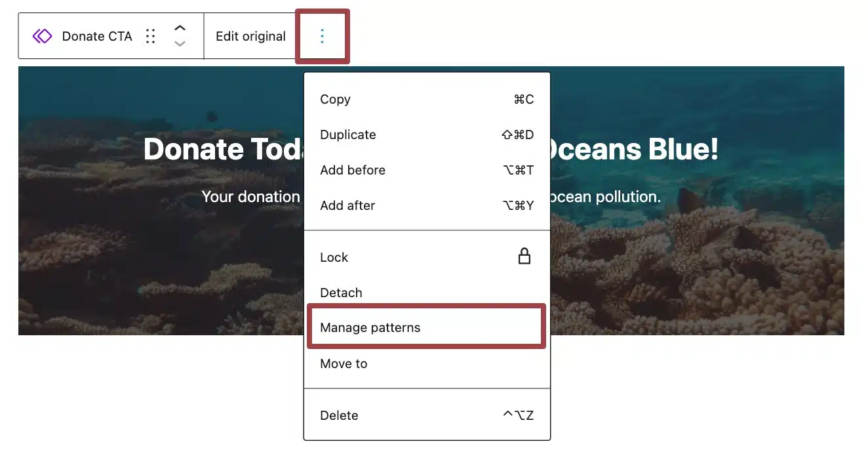Move the block up with the chevron
This screenshot has width=868, height=454.
click(x=180, y=28)
